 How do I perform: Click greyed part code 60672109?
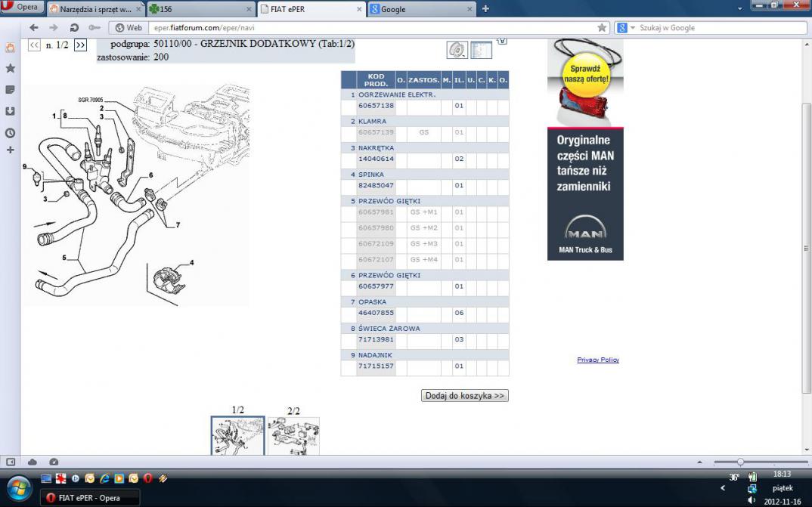click(x=376, y=243)
